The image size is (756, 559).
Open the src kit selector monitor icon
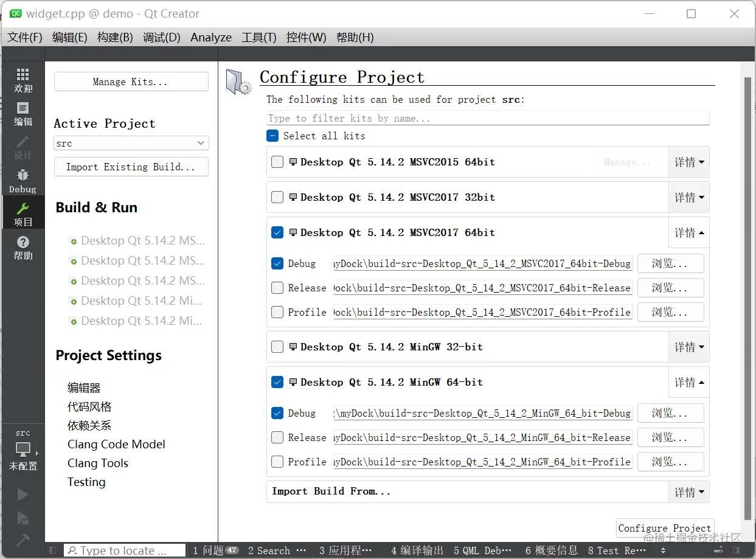pos(23,451)
